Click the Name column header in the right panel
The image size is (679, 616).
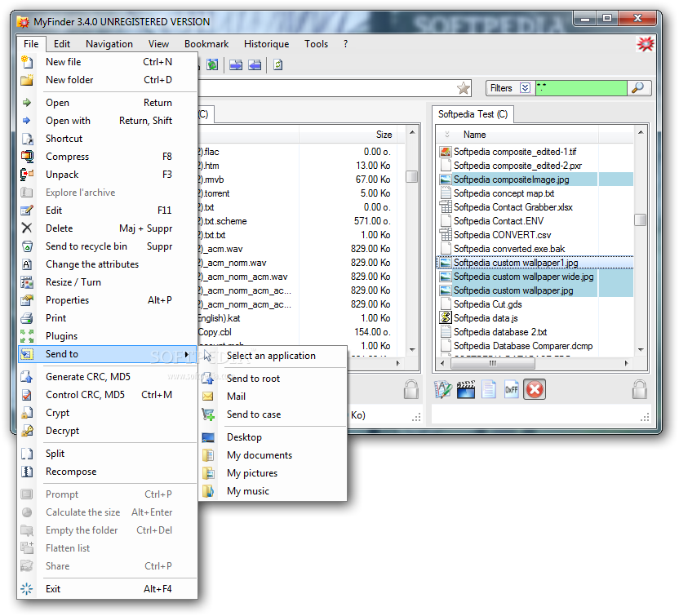517,135
